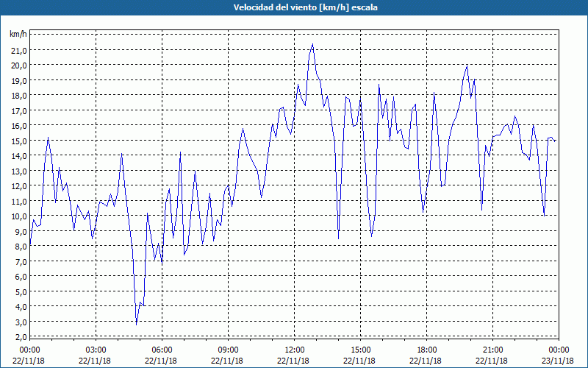Select the 19,0 y-axis label
Image resolution: width=588 pixels, height=368 pixels.
point(19,81)
